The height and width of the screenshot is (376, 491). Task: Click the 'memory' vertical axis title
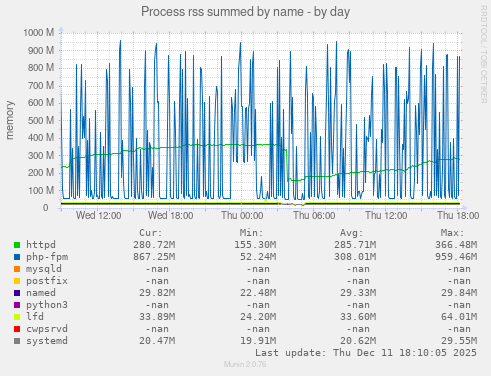[10, 120]
